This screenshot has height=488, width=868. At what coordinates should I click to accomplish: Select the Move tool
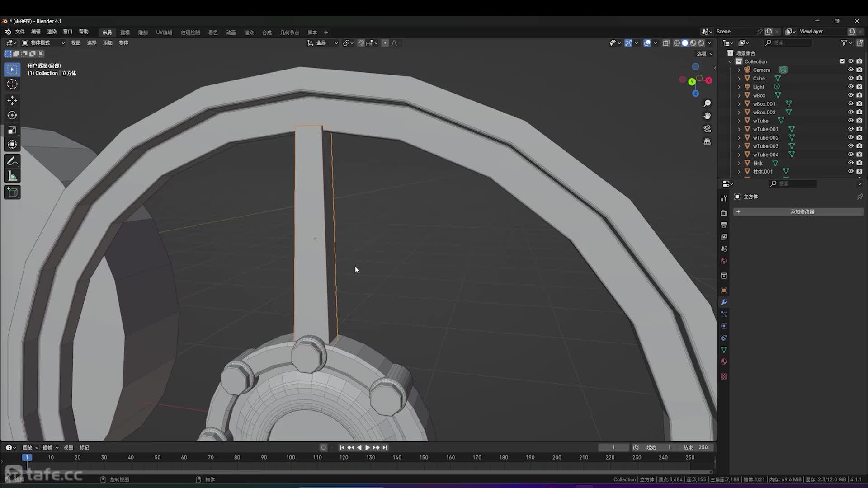(x=12, y=100)
